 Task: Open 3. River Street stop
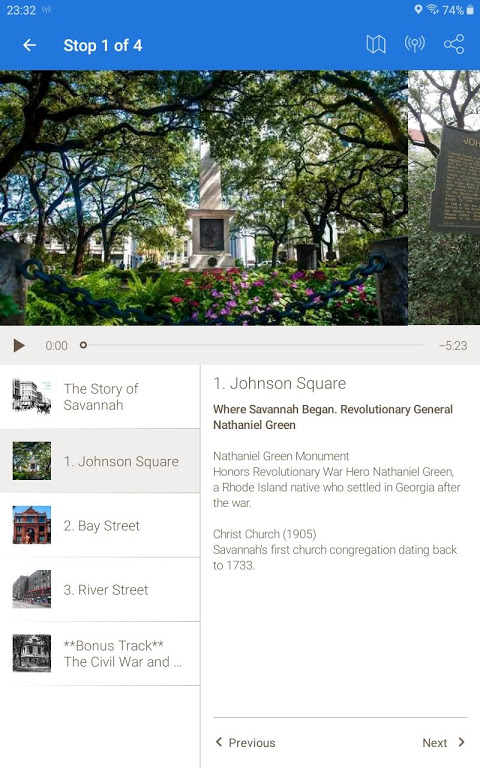pyautogui.click(x=100, y=589)
